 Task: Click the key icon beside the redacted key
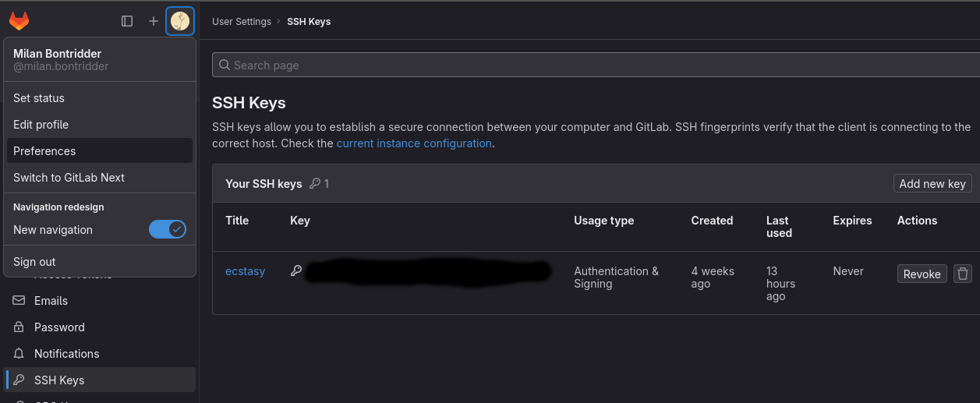[x=296, y=271]
